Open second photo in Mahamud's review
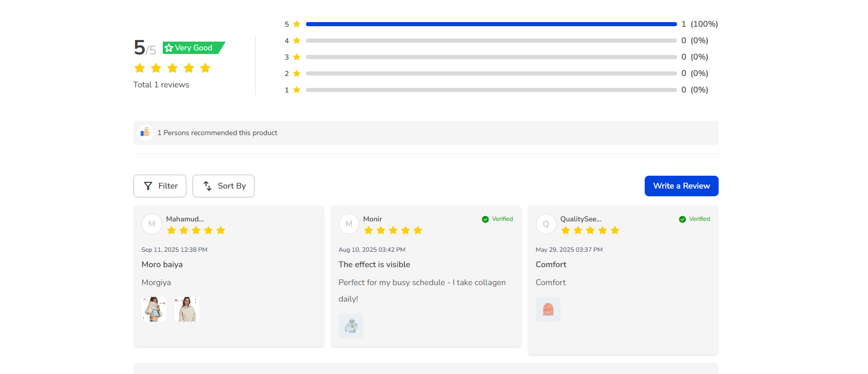The image size is (868, 374). (x=187, y=309)
